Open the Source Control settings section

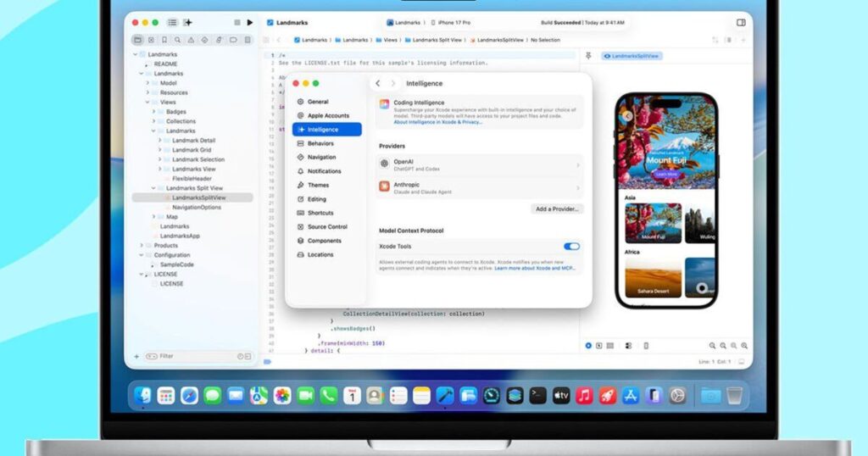pos(326,227)
